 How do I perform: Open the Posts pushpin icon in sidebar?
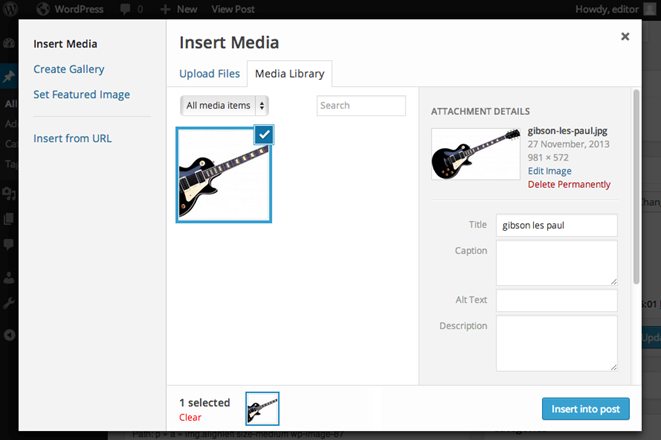[9, 77]
